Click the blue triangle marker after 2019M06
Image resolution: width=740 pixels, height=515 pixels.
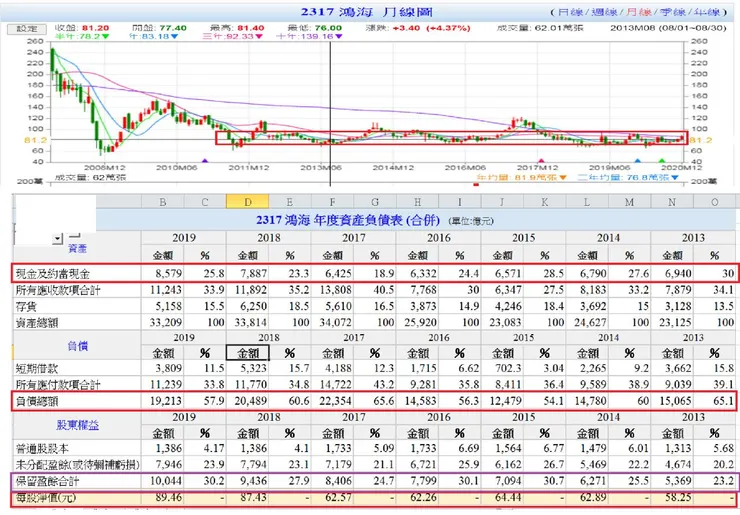coord(638,161)
